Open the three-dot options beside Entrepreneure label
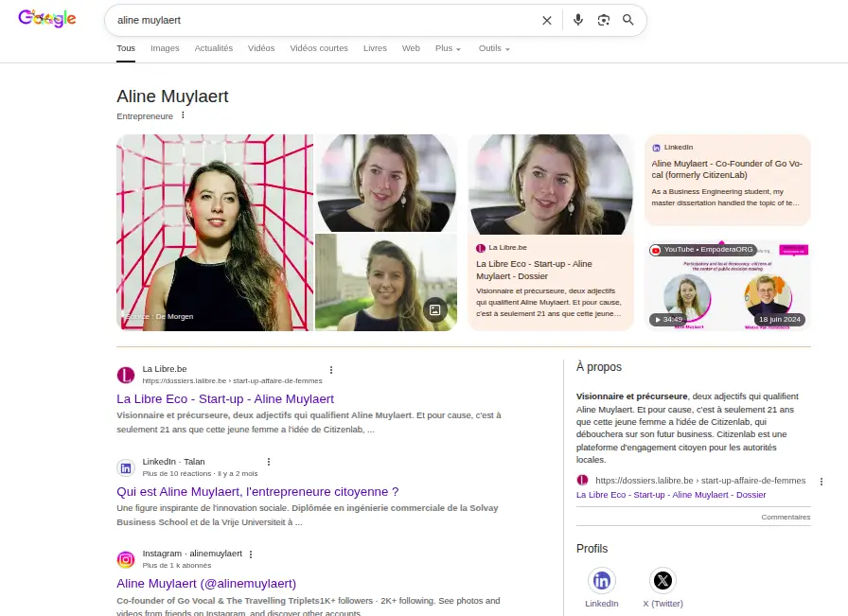 point(182,114)
